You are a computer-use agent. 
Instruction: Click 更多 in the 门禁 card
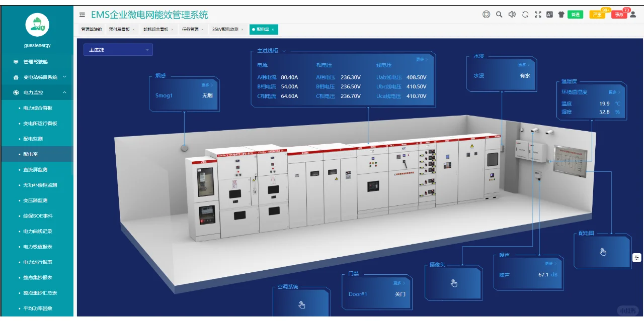(399, 283)
